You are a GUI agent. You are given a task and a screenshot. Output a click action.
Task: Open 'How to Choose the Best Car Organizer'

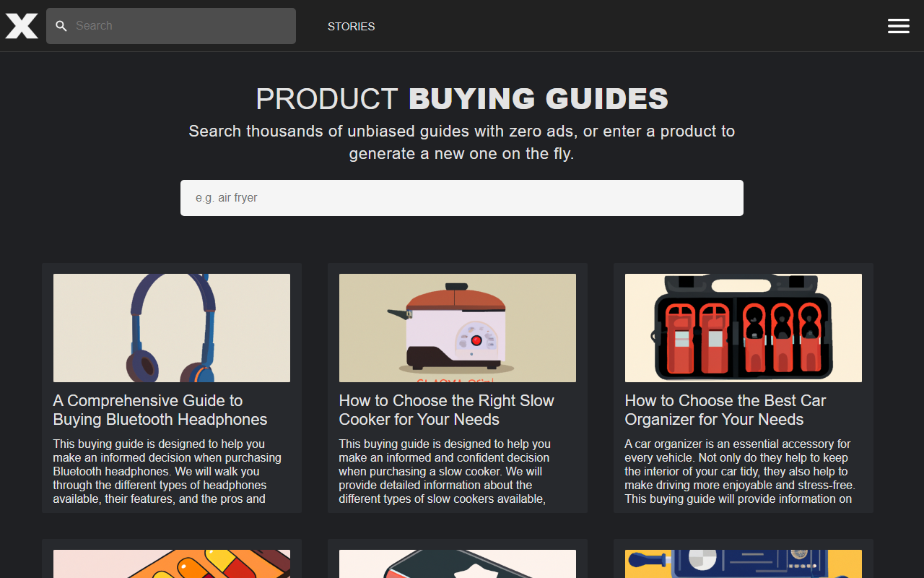tap(725, 410)
